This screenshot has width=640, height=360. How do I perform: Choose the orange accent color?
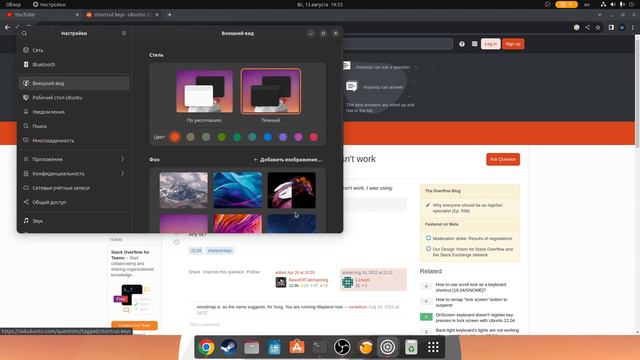click(x=175, y=137)
